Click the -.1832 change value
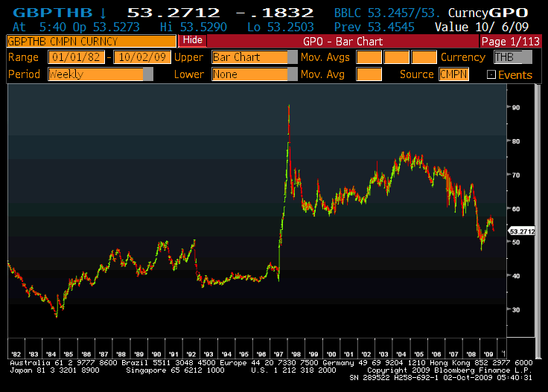This screenshot has height=392, width=548. tap(275, 13)
